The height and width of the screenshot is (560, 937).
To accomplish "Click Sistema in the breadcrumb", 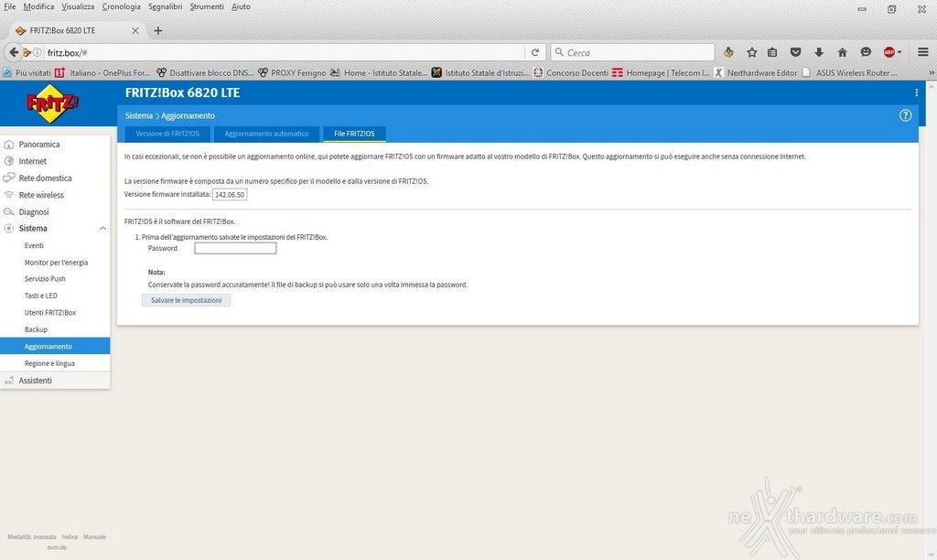I will tap(139, 116).
